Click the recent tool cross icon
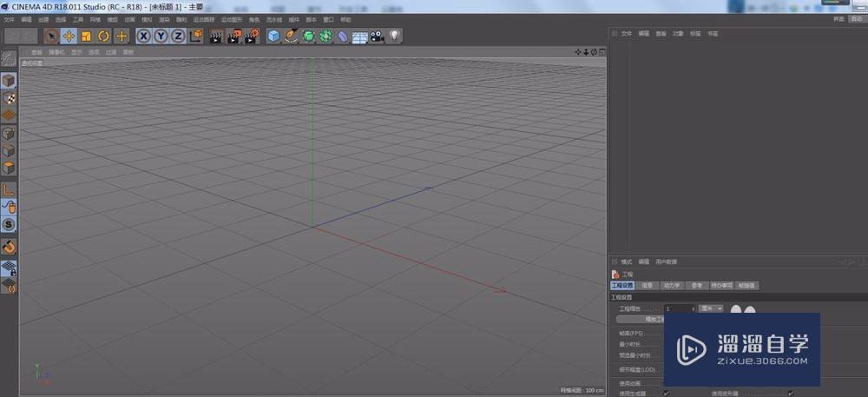Viewport: 868px width, 397px height. pos(122,36)
